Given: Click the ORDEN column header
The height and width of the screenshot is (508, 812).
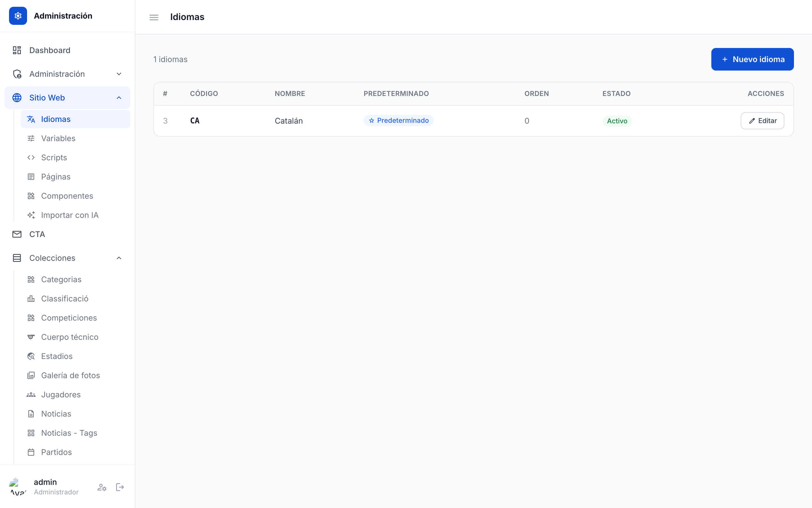Looking at the screenshot, I should point(537,94).
